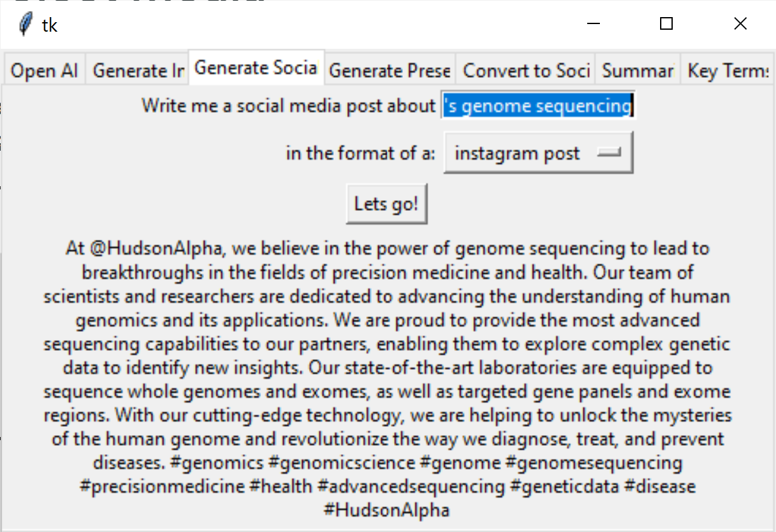Image resolution: width=776 pixels, height=532 pixels.
Task: Switch to the Open AI tab
Action: 44,71
